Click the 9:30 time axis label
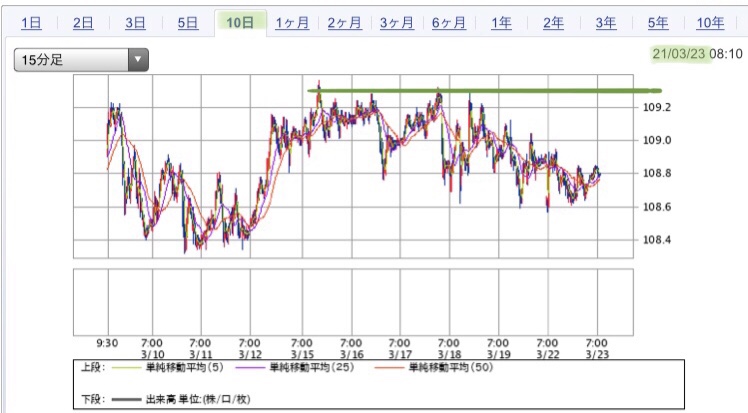This screenshot has width=748, height=413. point(107,343)
